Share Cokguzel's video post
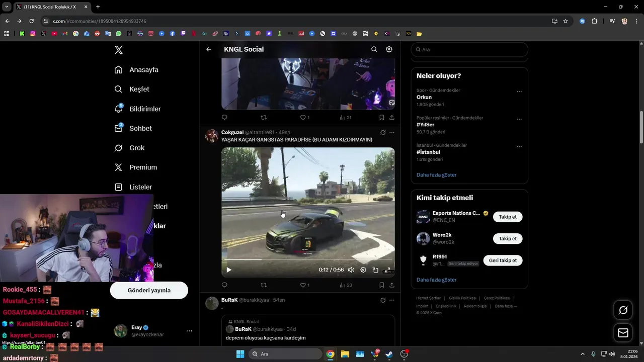 [391, 285]
